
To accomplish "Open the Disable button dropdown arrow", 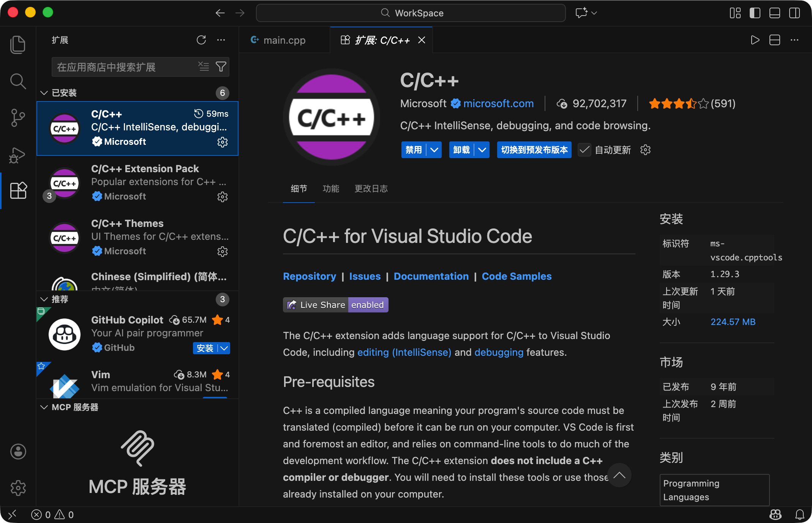I will tap(434, 150).
